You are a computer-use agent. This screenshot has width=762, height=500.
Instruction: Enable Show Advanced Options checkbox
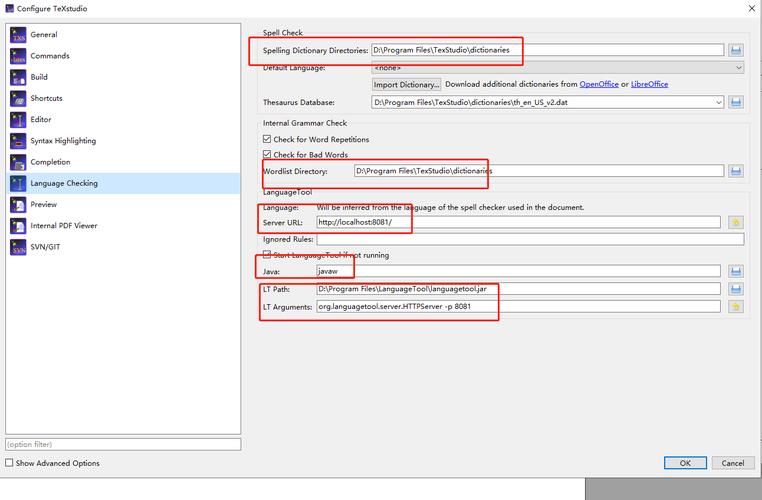click(x=9, y=463)
